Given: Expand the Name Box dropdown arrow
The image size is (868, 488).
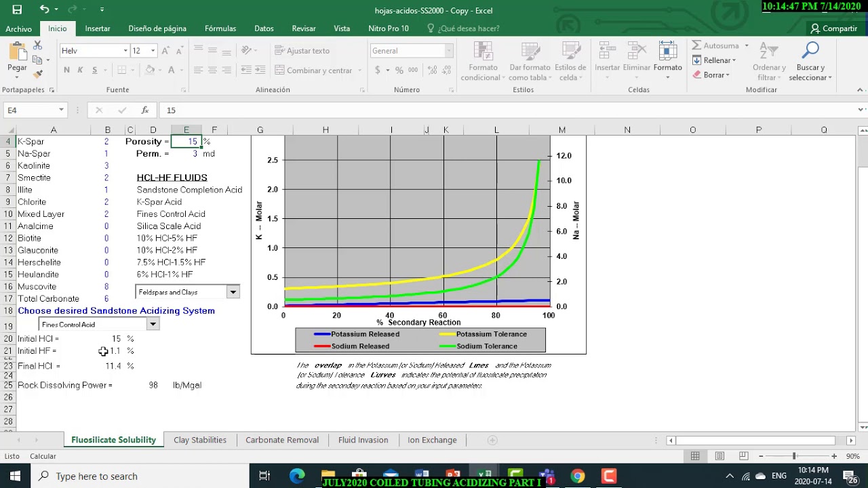Looking at the screenshot, I should click(61, 110).
